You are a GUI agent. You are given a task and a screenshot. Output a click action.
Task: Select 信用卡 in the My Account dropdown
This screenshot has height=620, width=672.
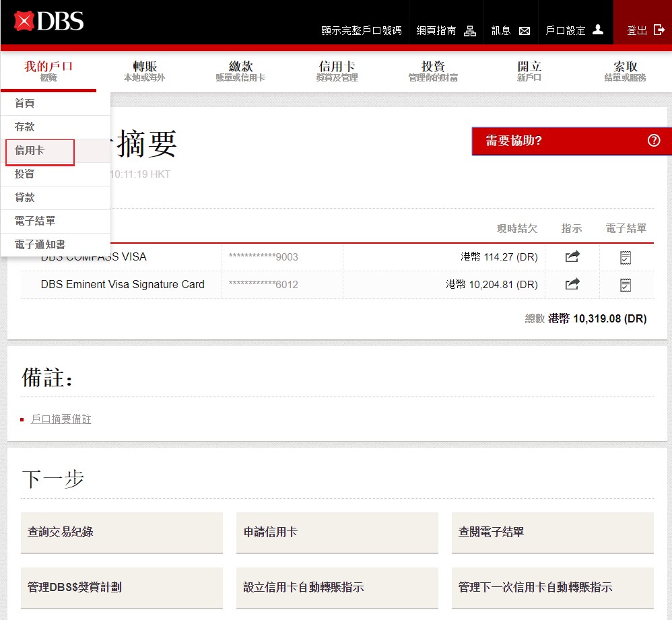tap(30, 151)
